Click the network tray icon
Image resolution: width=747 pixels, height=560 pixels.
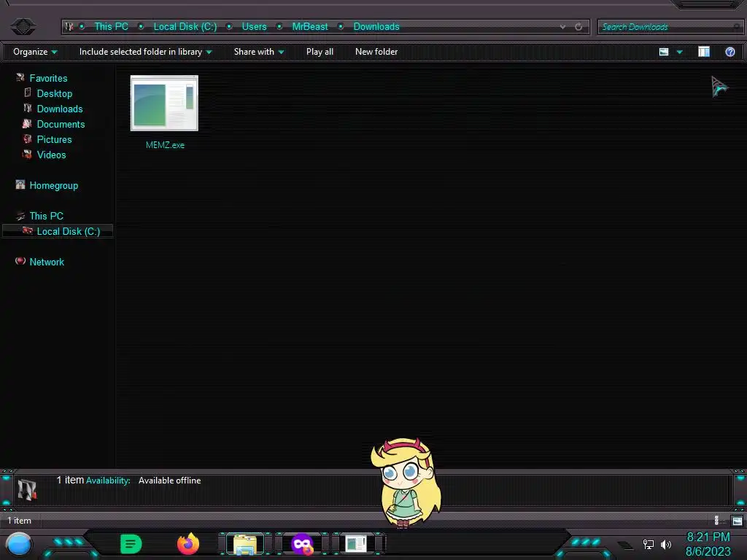pyautogui.click(x=648, y=544)
